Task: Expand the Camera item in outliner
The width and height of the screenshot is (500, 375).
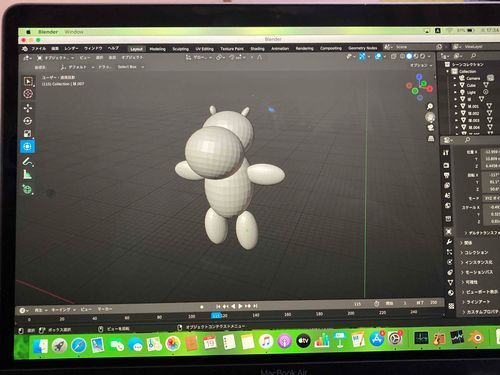Action: [x=455, y=78]
